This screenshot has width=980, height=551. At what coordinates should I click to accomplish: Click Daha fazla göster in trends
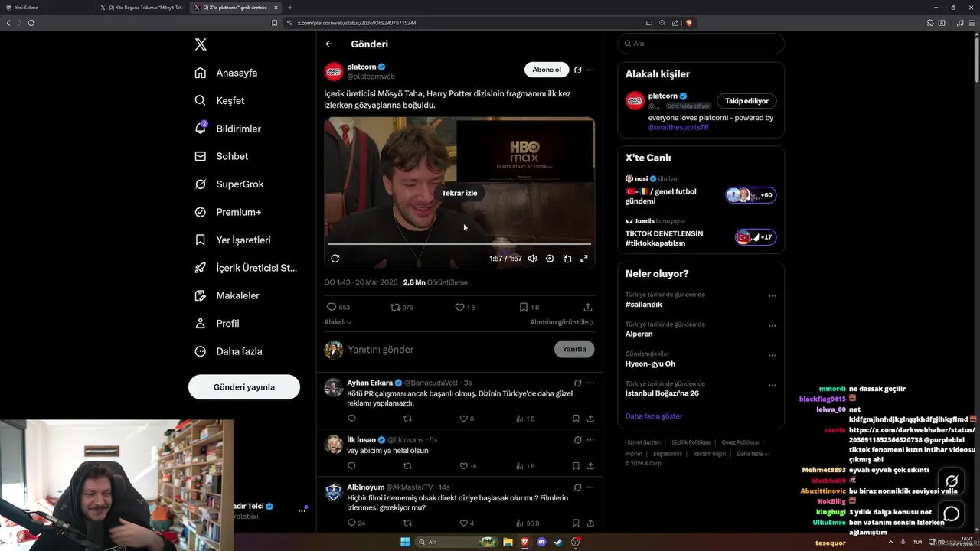tap(653, 416)
